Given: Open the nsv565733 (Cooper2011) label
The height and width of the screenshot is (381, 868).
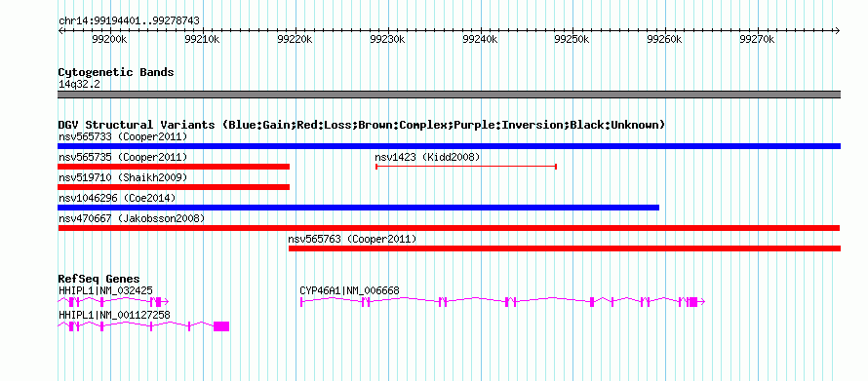Looking at the screenshot, I should tap(123, 136).
